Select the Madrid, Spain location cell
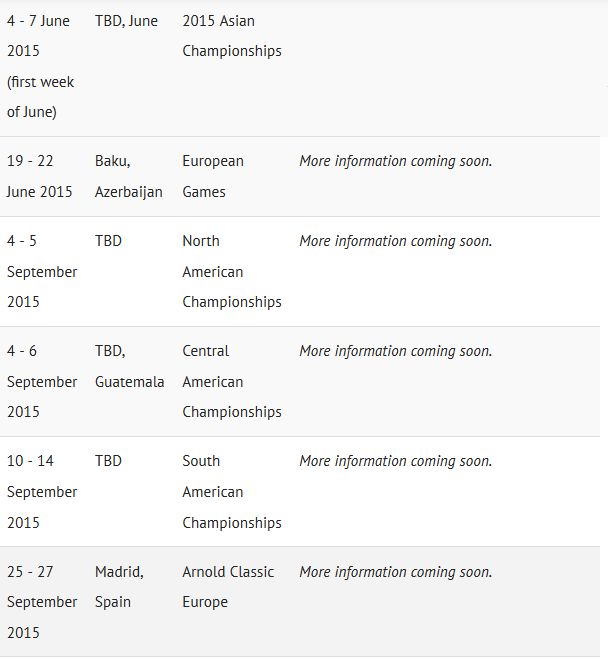The height and width of the screenshot is (659, 608). click(119, 587)
